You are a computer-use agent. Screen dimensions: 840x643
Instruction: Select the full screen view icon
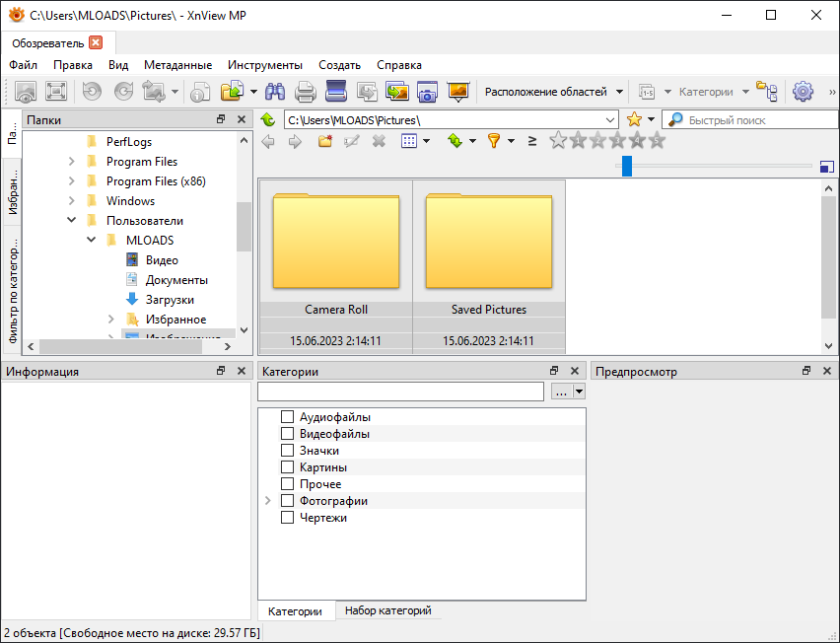pos(56,91)
